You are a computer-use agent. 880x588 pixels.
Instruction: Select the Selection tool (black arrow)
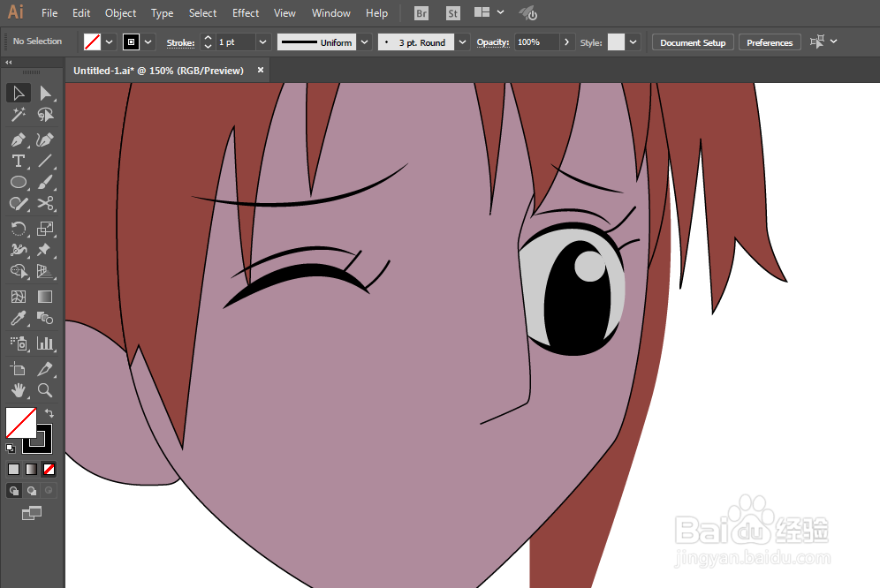point(18,93)
